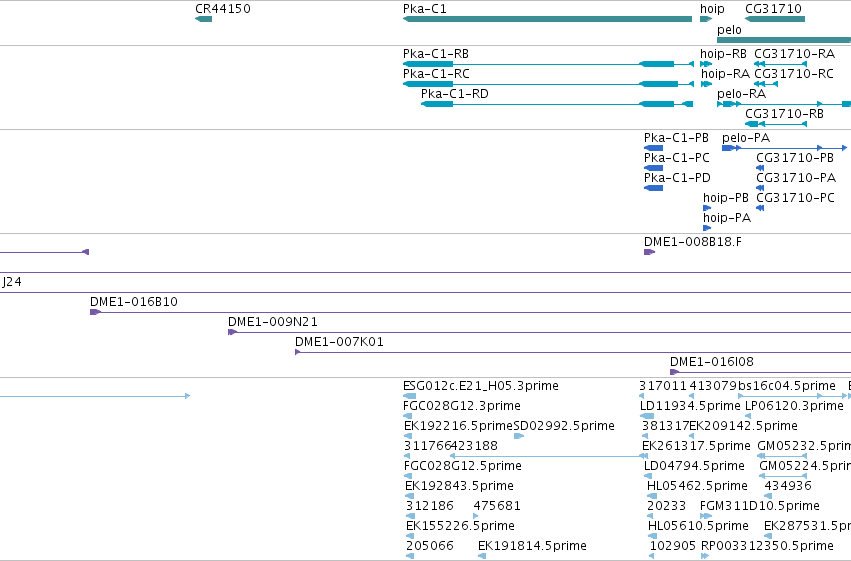Click the 312186 feature label

pyautogui.click(x=430, y=506)
